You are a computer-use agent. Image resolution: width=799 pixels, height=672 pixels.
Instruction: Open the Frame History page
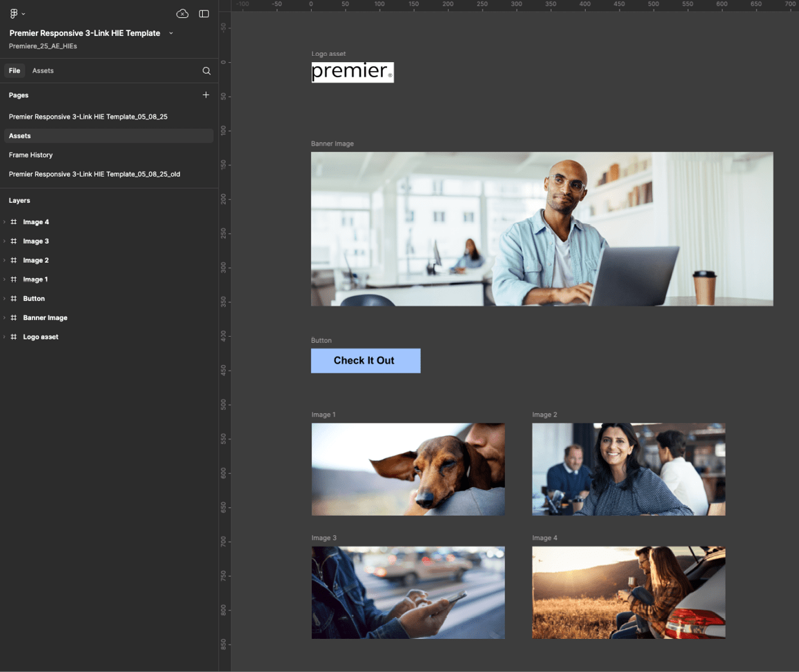click(x=31, y=155)
